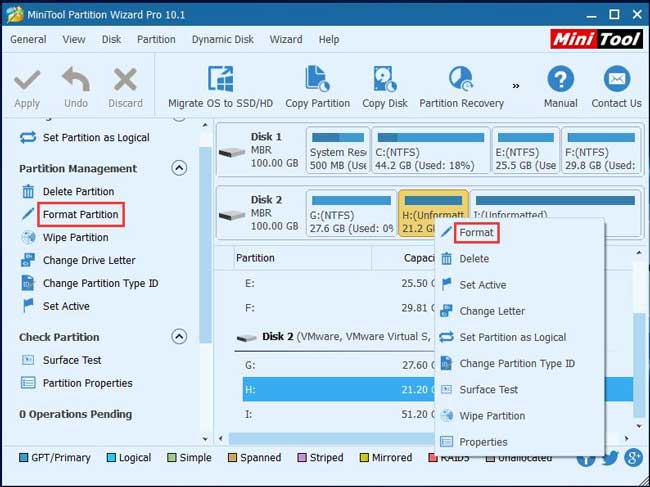Click partition list horizontal scroll left arrow

[x=221, y=438]
